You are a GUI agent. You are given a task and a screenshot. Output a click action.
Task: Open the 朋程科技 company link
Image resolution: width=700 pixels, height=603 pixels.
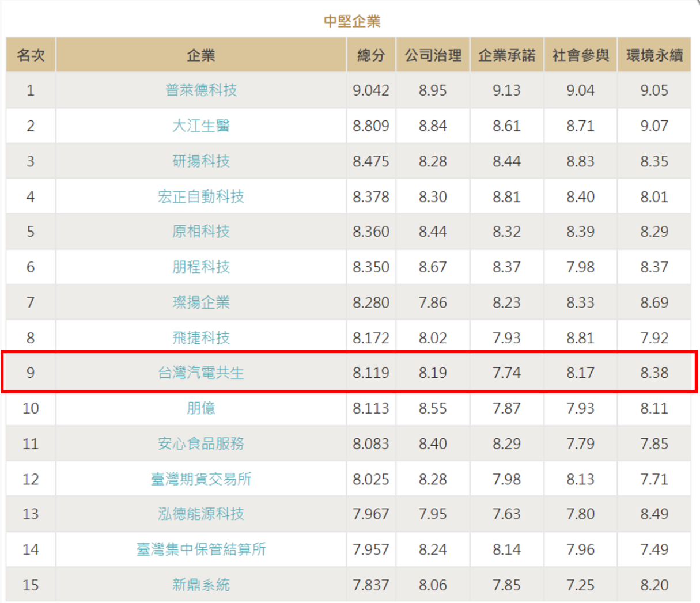pos(200,267)
